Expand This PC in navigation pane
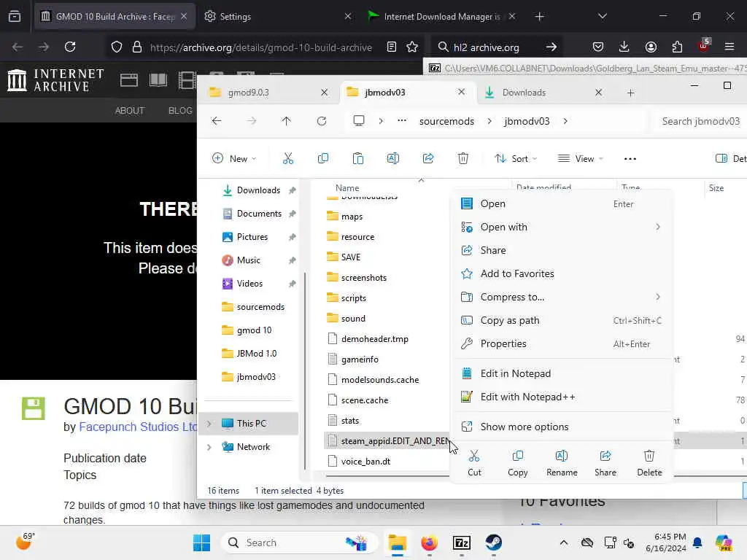The height and width of the screenshot is (560, 747). click(209, 424)
